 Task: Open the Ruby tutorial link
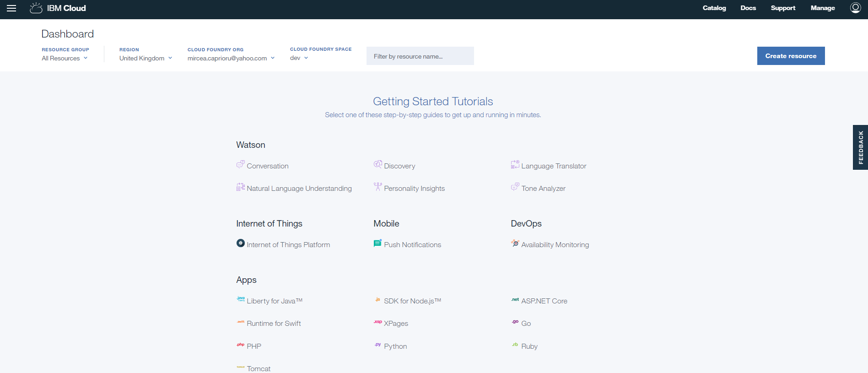click(x=529, y=346)
